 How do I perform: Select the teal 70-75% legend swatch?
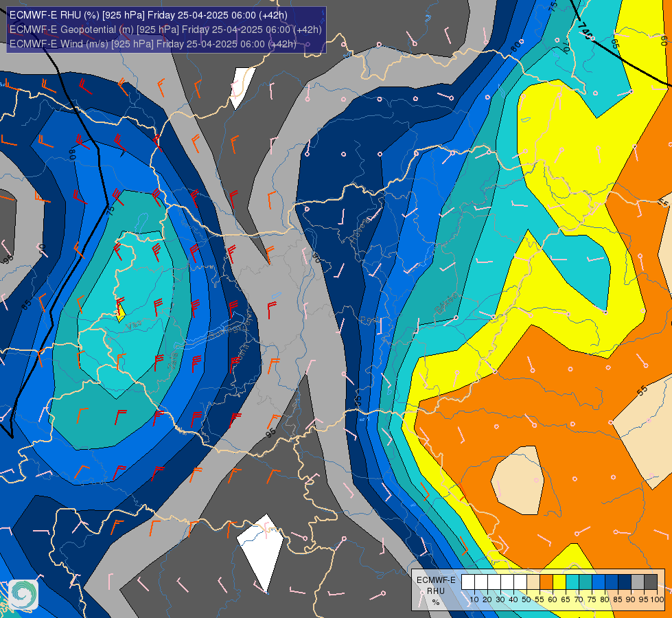[x=586, y=582]
